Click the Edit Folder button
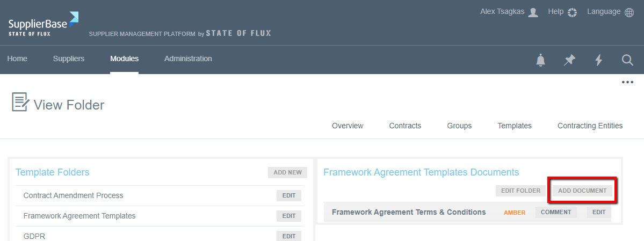The image size is (644, 241). (x=520, y=191)
